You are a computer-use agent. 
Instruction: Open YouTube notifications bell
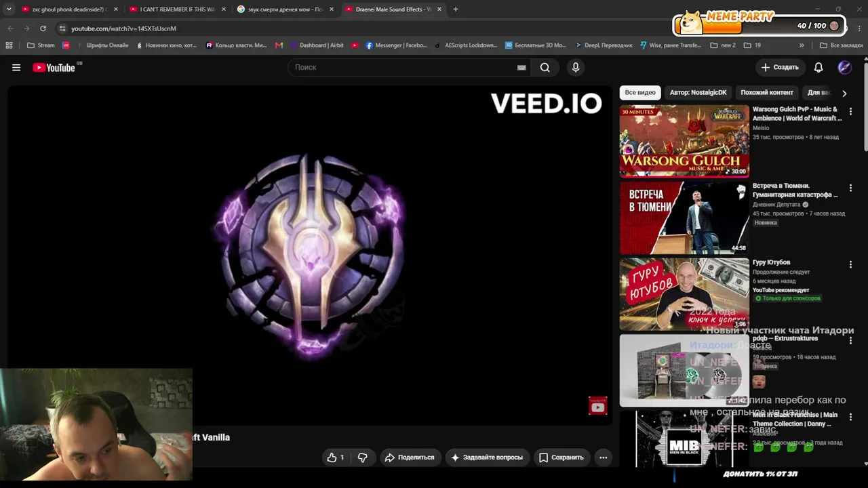[818, 67]
